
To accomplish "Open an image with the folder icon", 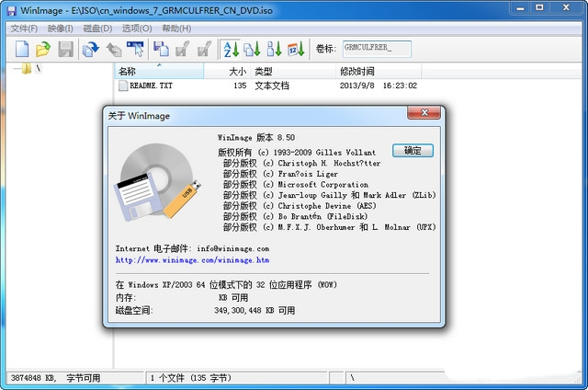I will (43, 49).
